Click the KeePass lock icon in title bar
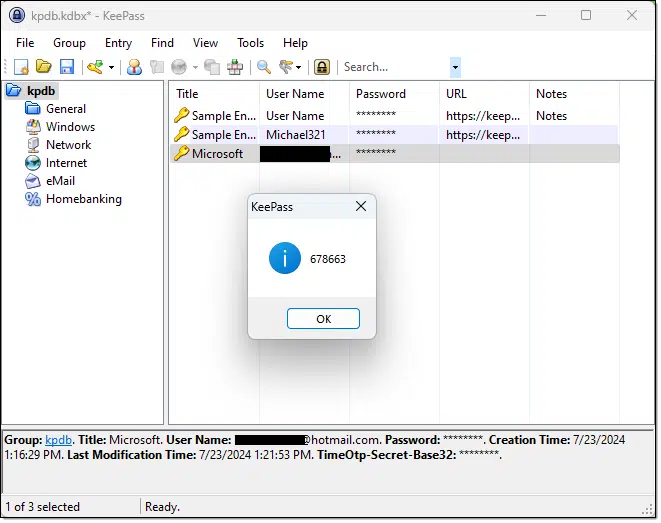Image resolution: width=661 pixels, height=523 pixels. point(17,16)
